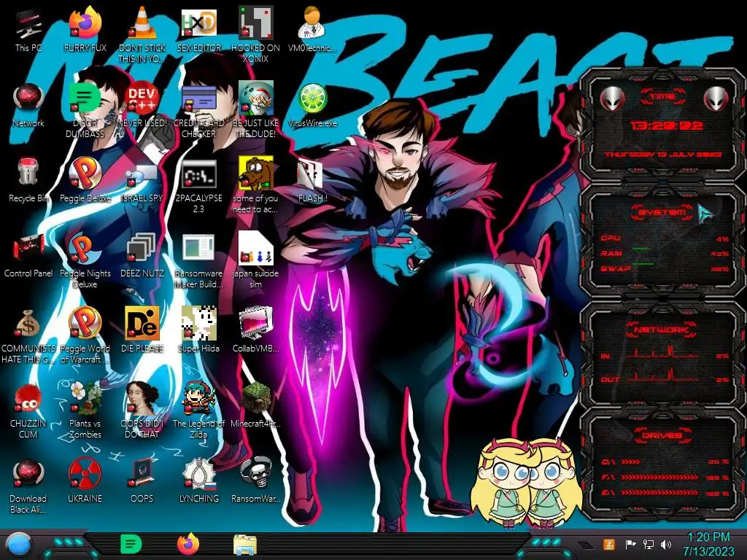The width and height of the screenshot is (747, 560).
Task: Open the Action Center flag tray icon
Action: tap(630, 544)
